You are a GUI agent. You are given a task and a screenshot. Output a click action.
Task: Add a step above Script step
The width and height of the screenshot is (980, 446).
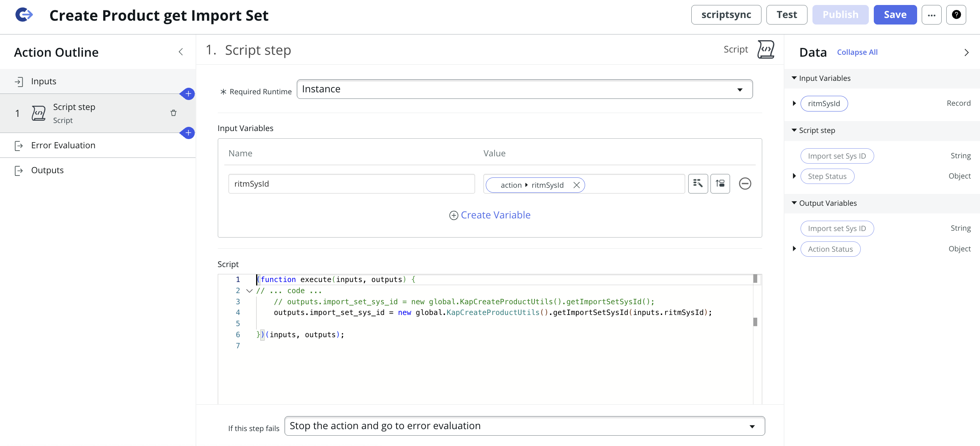click(188, 93)
